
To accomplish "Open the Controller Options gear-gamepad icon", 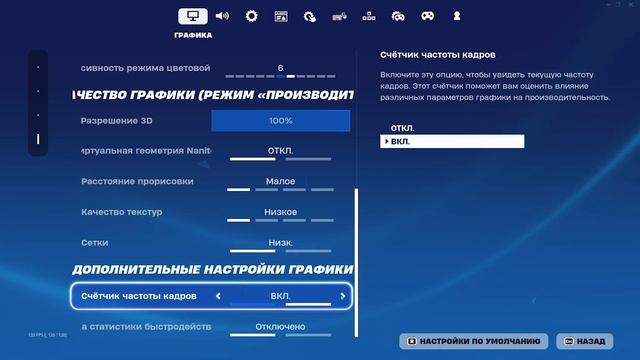I will [398, 16].
